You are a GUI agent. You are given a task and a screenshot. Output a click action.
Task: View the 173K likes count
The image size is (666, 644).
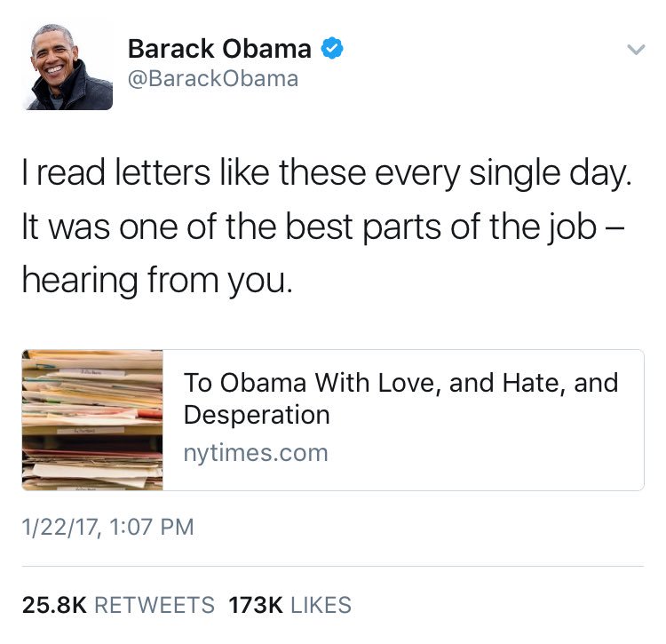[256, 605]
